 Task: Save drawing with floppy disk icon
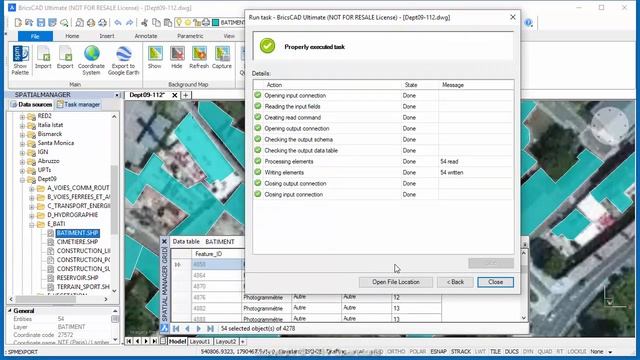point(41,22)
